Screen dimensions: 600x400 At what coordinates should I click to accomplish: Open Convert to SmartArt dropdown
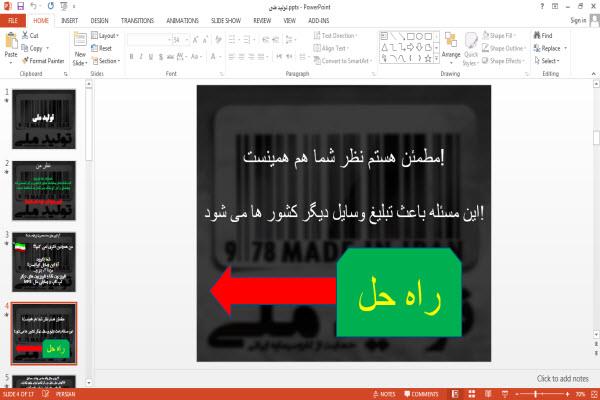(x=343, y=61)
